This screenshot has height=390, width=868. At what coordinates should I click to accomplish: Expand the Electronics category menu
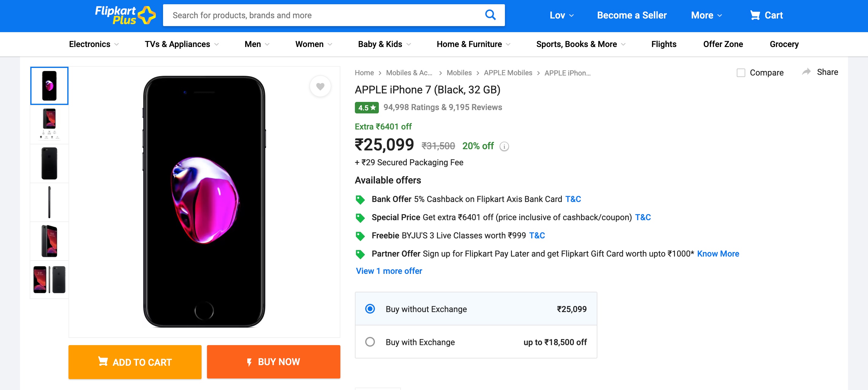click(x=94, y=44)
